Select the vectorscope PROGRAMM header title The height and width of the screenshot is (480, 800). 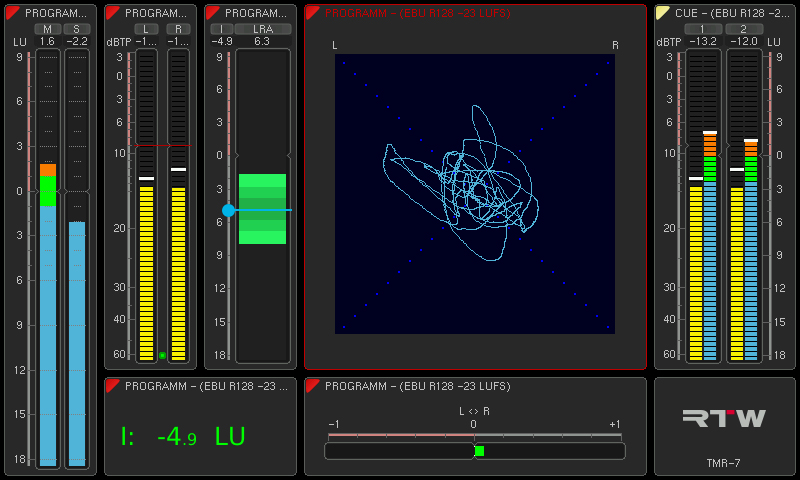417,13
